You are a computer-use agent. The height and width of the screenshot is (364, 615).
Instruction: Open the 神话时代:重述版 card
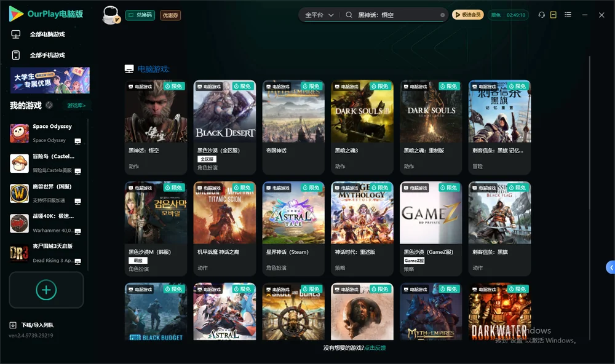(x=362, y=229)
